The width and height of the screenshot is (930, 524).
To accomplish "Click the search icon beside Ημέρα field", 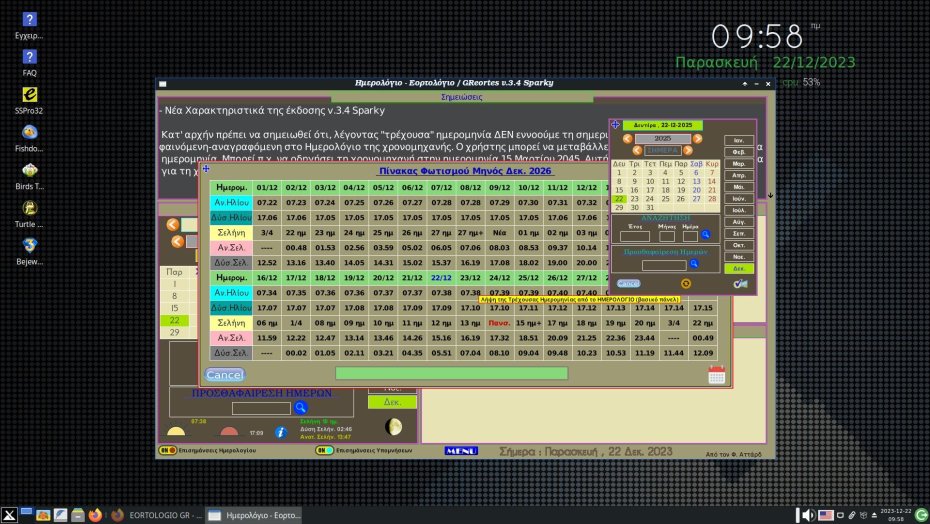I will pyautogui.click(x=706, y=235).
